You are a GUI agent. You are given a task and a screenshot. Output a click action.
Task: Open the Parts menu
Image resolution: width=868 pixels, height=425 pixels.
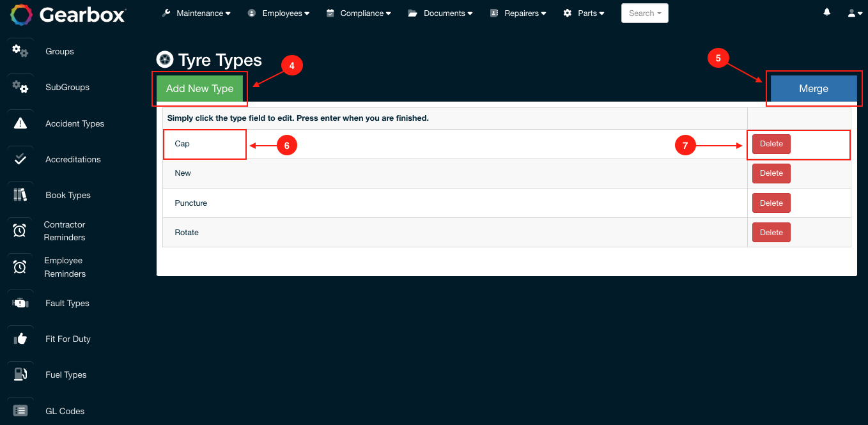coord(584,13)
